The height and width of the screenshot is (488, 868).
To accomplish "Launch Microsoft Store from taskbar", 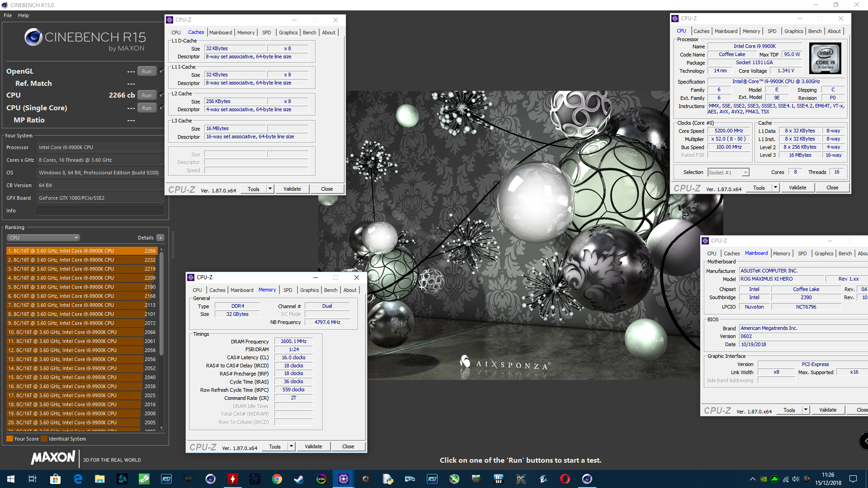I will point(55,479).
